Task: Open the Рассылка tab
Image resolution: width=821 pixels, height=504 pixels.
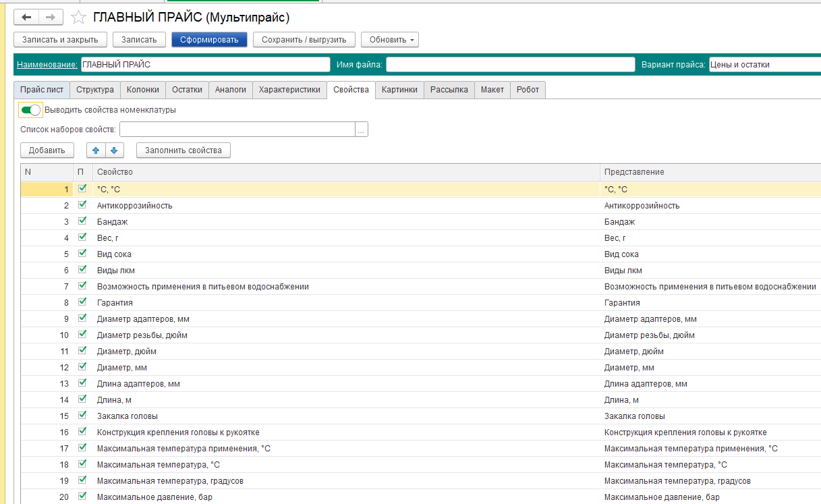Action: click(449, 90)
